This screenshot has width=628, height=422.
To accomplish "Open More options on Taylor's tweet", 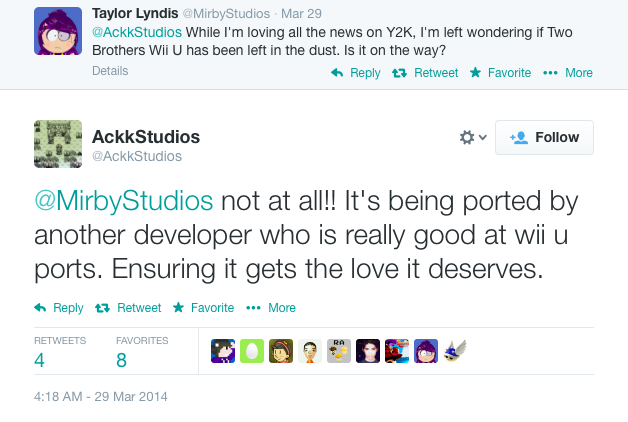I will point(568,73).
